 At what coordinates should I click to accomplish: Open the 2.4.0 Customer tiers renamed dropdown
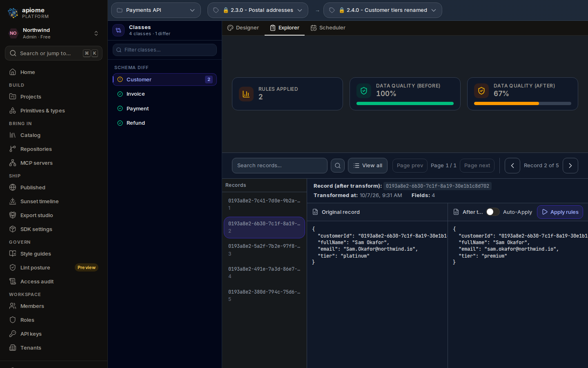[383, 10]
